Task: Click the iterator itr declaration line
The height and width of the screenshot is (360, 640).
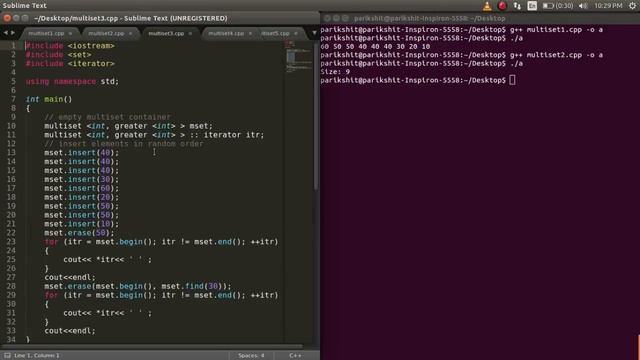Action: [x=154, y=135]
